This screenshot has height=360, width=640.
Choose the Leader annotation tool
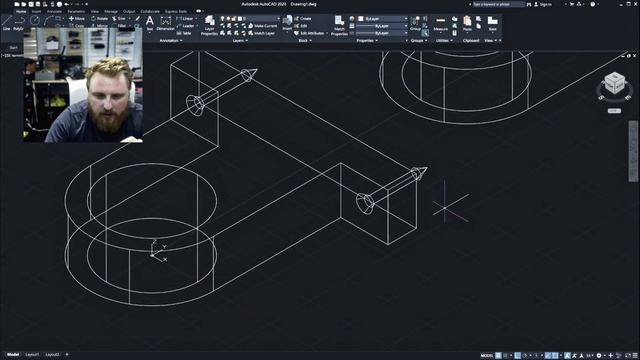185,26
